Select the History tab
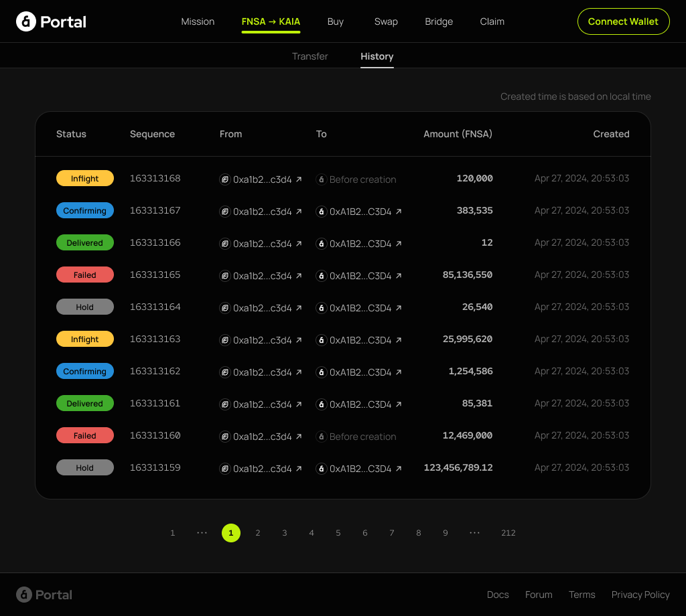The width and height of the screenshot is (686, 616). pyautogui.click(x=376, y=56)
